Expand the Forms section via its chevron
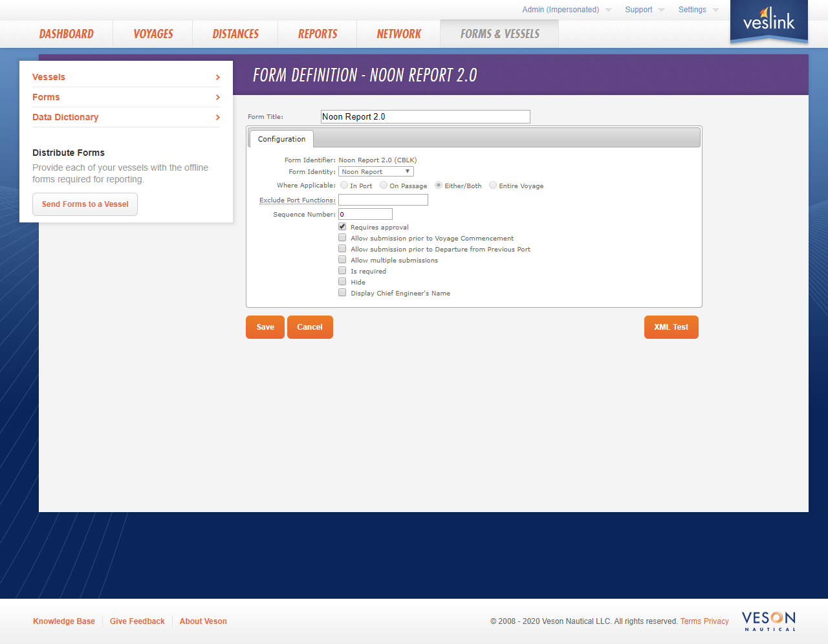Image resolution: width=828 pixels, height=644 pixels. (218, 97)
